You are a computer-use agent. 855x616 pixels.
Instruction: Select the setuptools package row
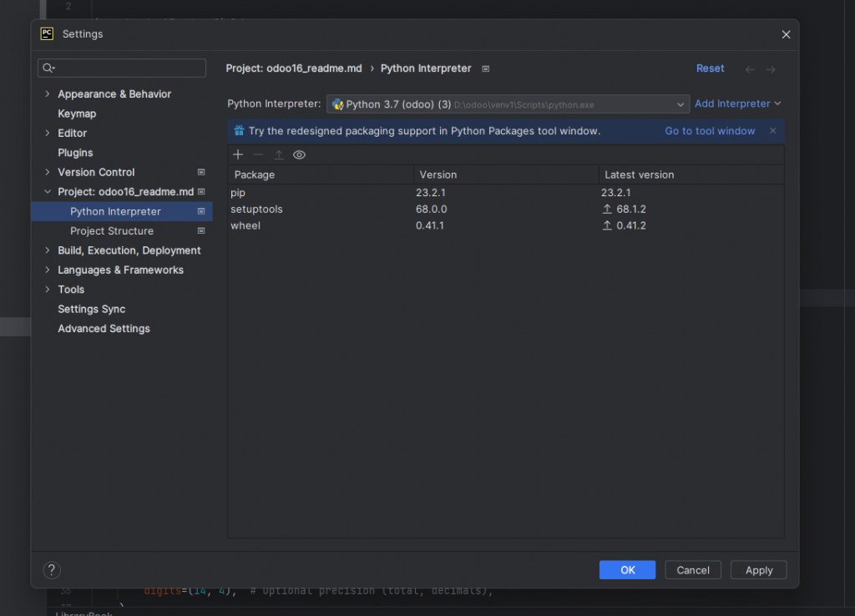click(505, 210)
